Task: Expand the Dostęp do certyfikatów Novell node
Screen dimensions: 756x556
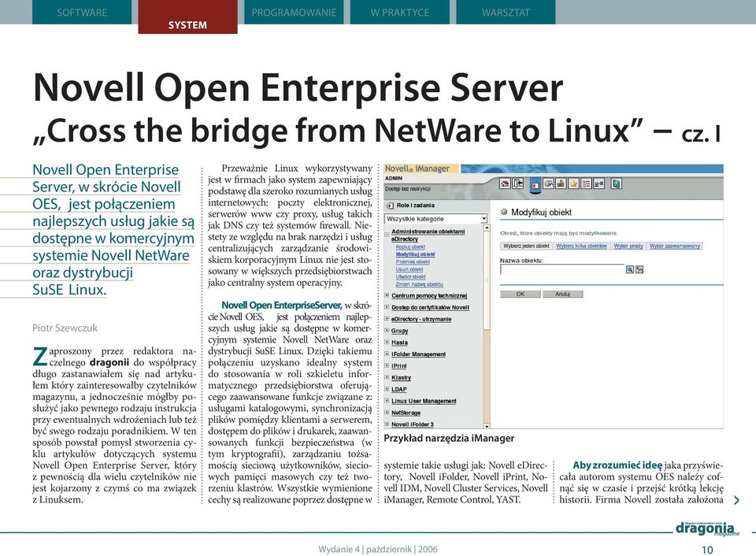Action: tap(387, 307)
